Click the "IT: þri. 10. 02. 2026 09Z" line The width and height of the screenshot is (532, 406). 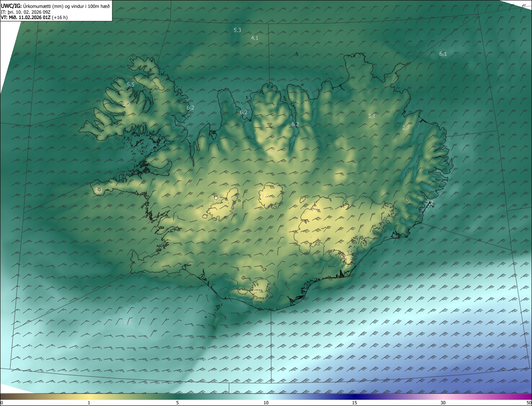[26, 12]
